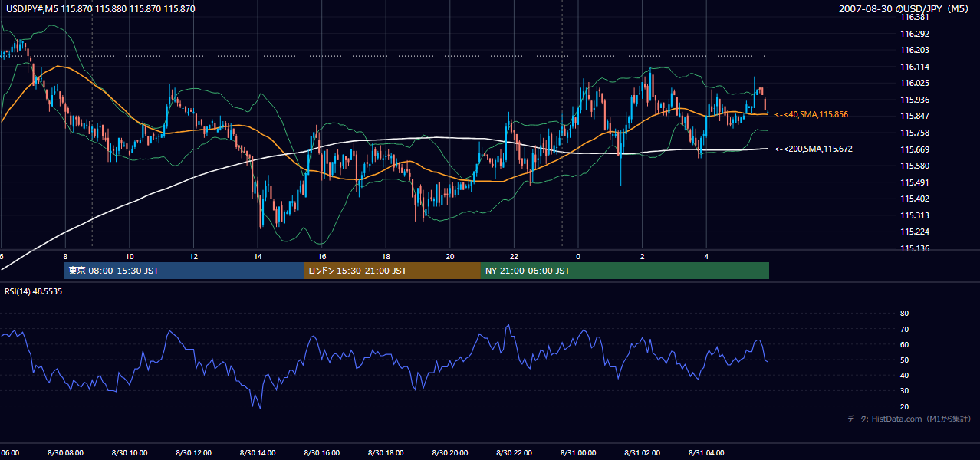Select the ロンドン 15:30-21:00 JST session bar

(393, 271)
